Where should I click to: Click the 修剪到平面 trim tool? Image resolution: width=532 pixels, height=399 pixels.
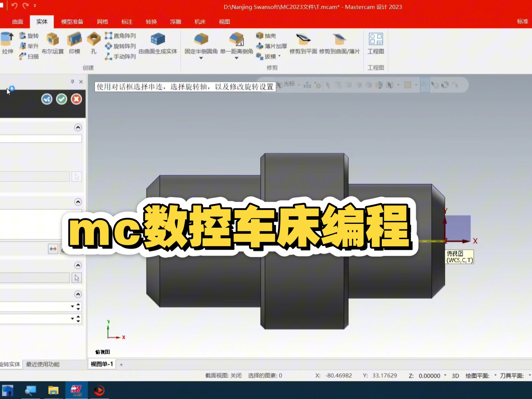tap(303, 43)
